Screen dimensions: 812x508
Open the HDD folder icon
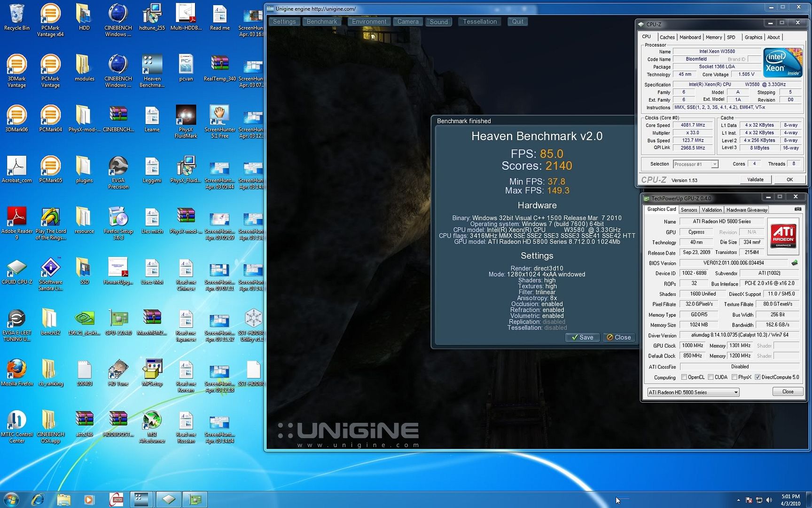click(x=84, y=18)
